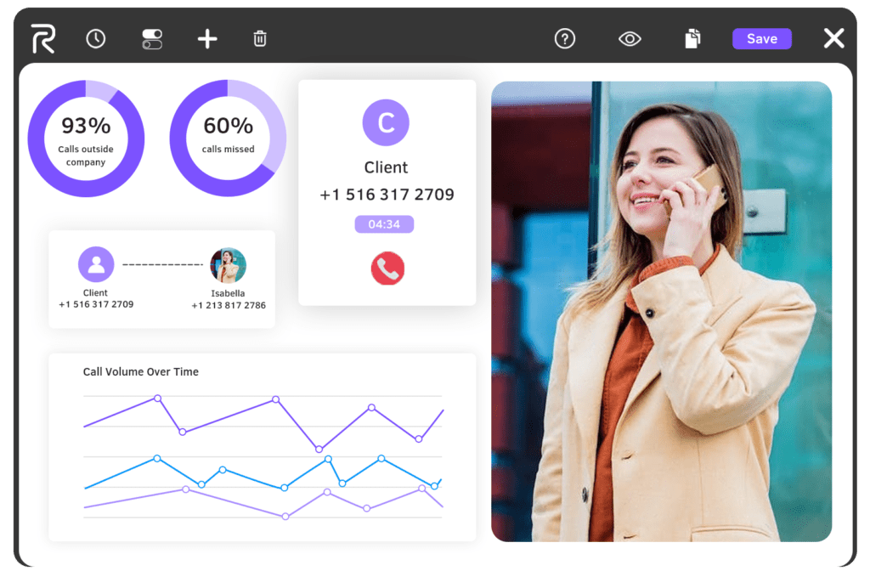Click the purple Client avatar in the connection card

[x=95, y=264]
